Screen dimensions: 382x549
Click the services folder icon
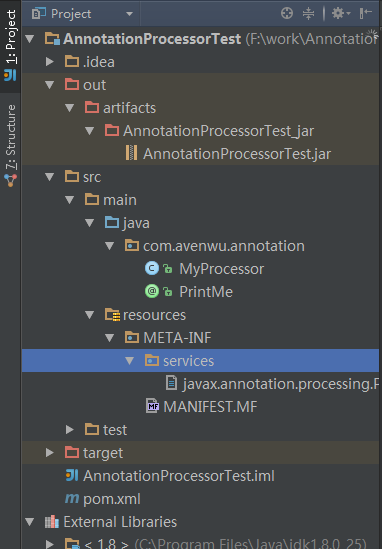pyautogui.click(x=152, y=360)
